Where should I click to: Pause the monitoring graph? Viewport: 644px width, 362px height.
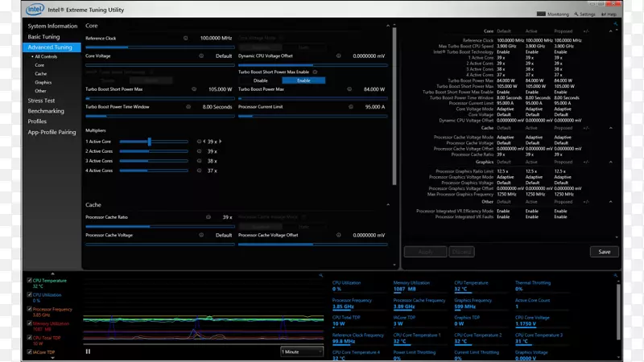coord(88,351)
